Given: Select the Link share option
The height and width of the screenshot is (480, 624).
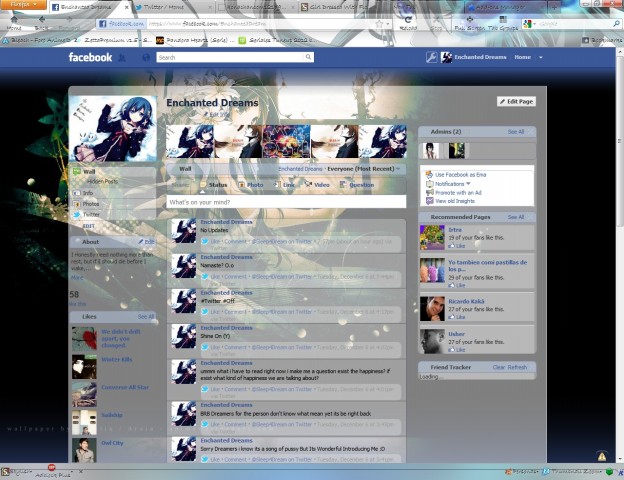Looking at the screenshot, I should (x=284, y=185).
